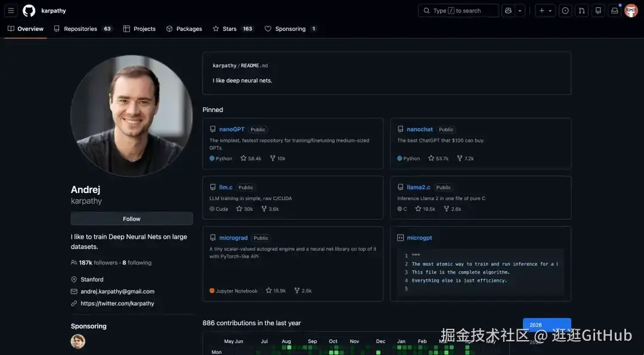
Task: Select the 2026 contributions year button
Action: tap(547, 325)
